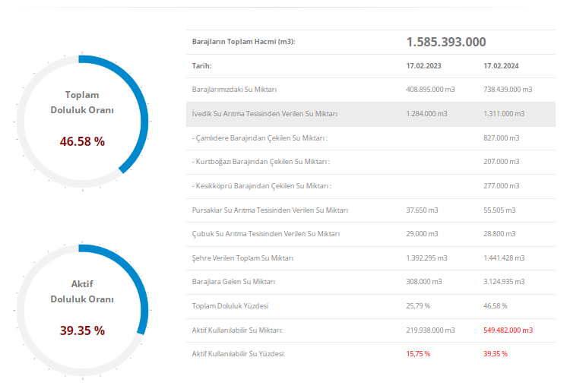Click the Kesikköprü Barajından Çekilen Su Miktarı label
Screen dimensions: 570x392
click(261, 186)
